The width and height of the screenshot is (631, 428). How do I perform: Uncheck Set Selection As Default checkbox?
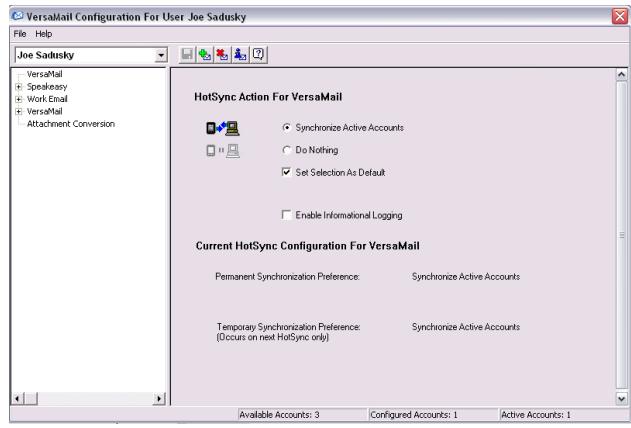287,172
